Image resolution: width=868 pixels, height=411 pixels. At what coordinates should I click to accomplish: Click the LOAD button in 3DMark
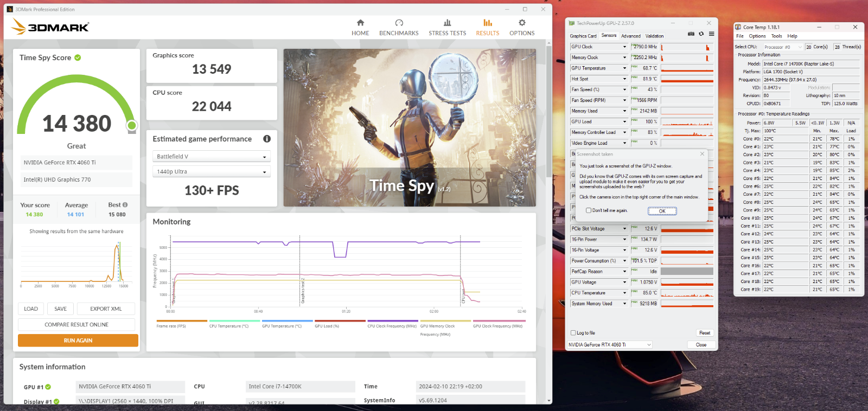(31, 309)
